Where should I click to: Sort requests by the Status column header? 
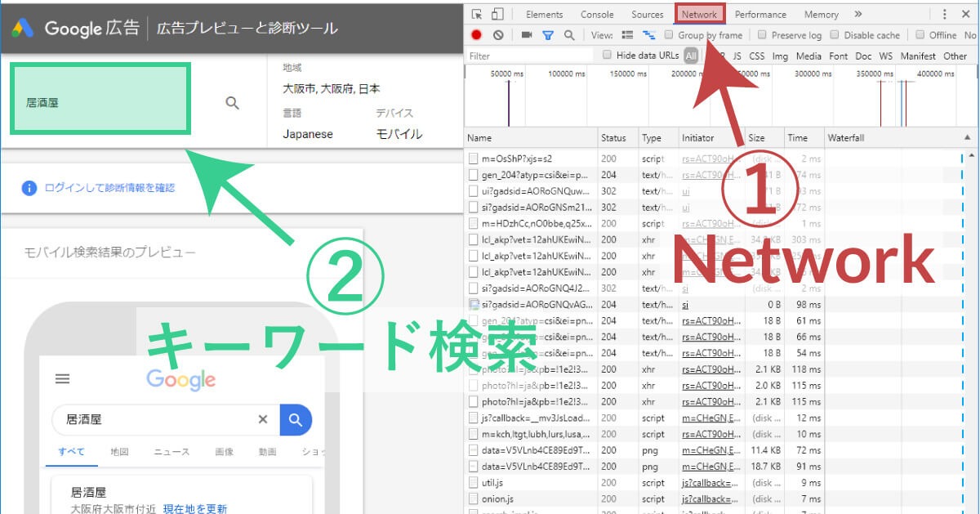(x=618, y=138)
